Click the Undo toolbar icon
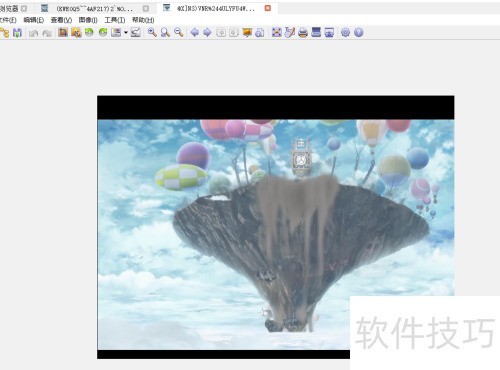500x370 pixels. (33, 33)
